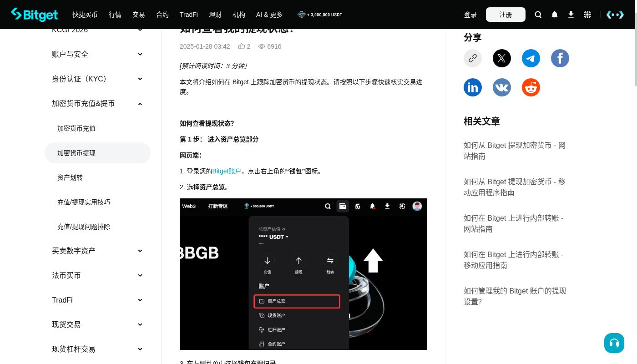This screenshot has height=364, width=637.
Task: Expand the TradFi sidebar section
Action: click(x=97, y=300)
